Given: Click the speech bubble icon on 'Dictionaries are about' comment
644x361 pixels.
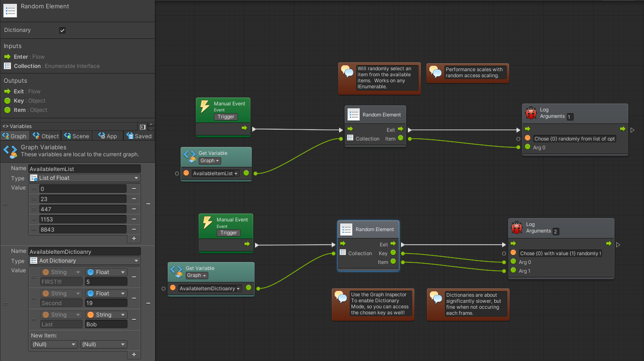Looking at the screenshot, I should point(436,297).
